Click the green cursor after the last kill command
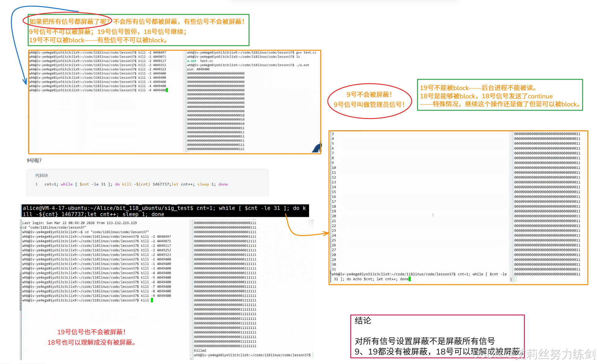Image resolution: width=597 pixels, height=364 pixels. click(152, 300)
